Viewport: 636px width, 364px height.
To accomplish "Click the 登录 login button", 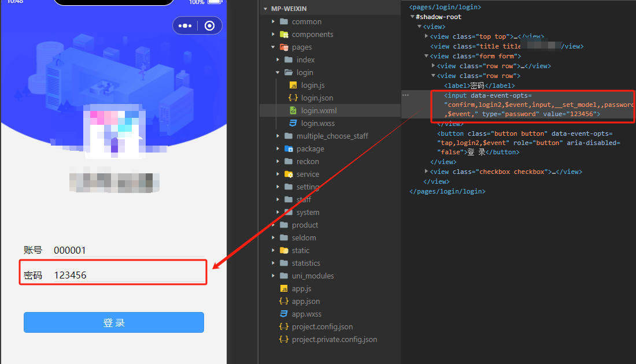I will (x=113, y=322).
